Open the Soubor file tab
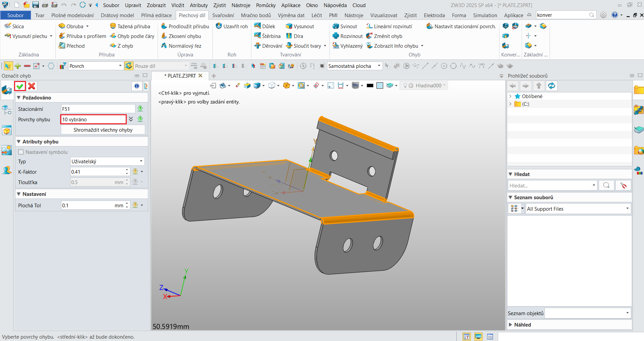The width and height of the screenshot is (644, 341). (x=15, y=15)
